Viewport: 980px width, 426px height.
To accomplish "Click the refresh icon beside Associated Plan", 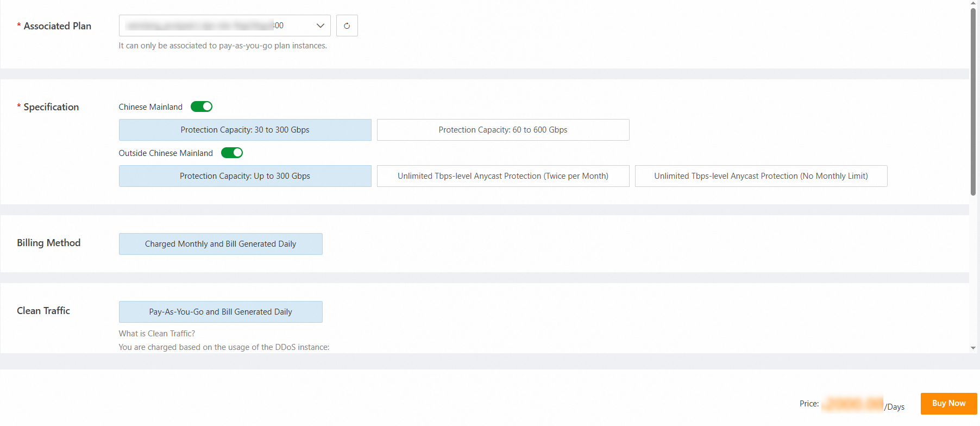I will tap(347, 26).
